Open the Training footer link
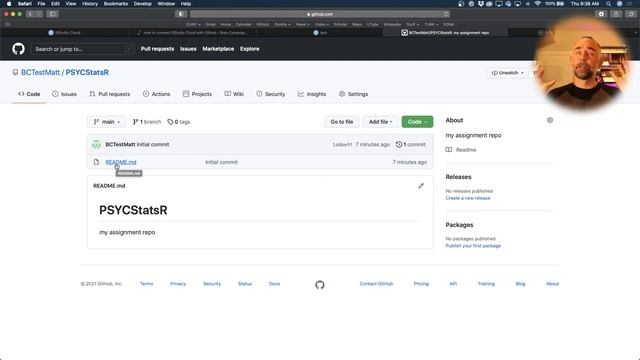Screen dimensions: 640x360 click(486, 284)
